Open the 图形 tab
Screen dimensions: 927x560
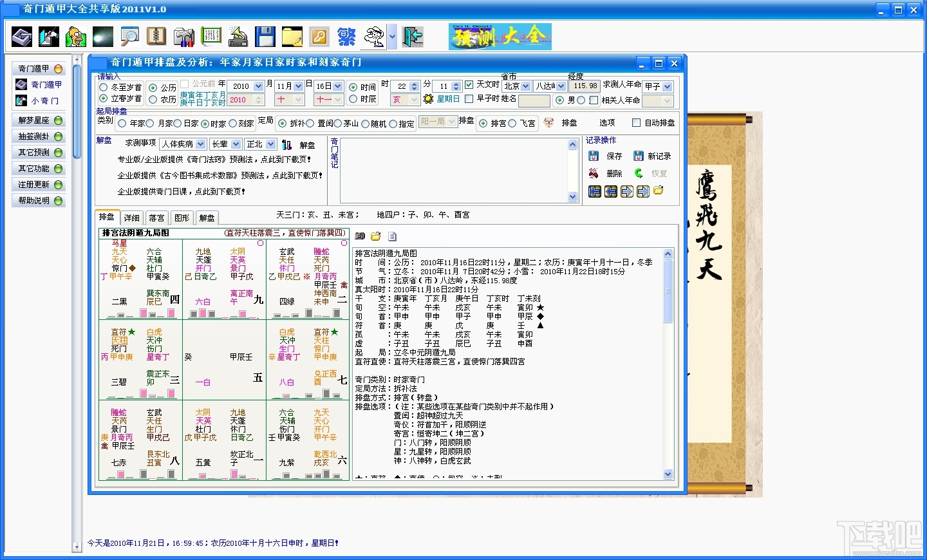tap(182, 218)
